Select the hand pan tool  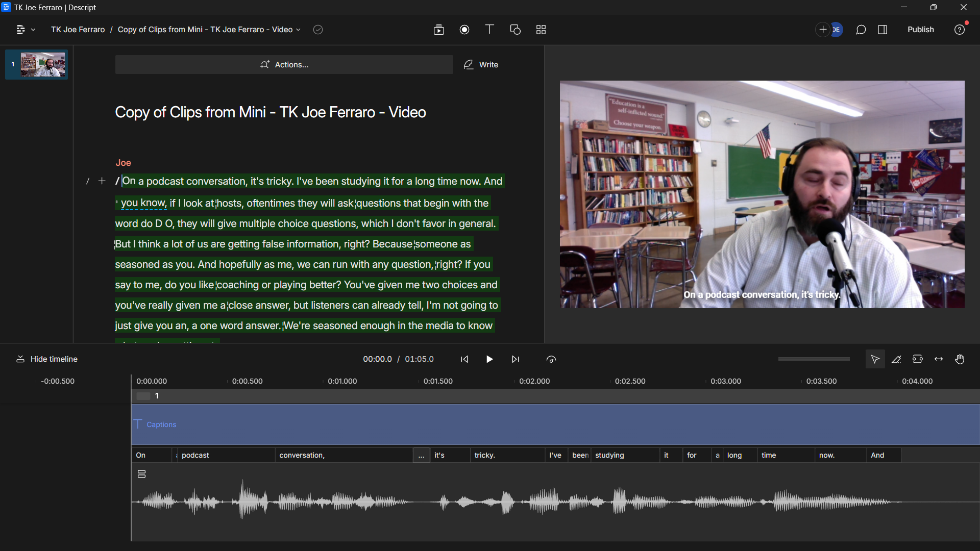coord(960,359)
